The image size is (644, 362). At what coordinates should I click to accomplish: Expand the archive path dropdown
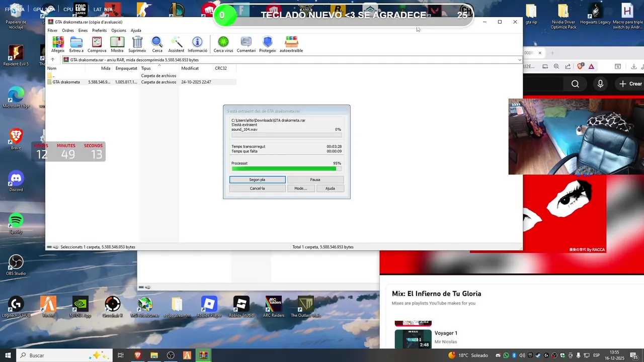coord(519,60)
